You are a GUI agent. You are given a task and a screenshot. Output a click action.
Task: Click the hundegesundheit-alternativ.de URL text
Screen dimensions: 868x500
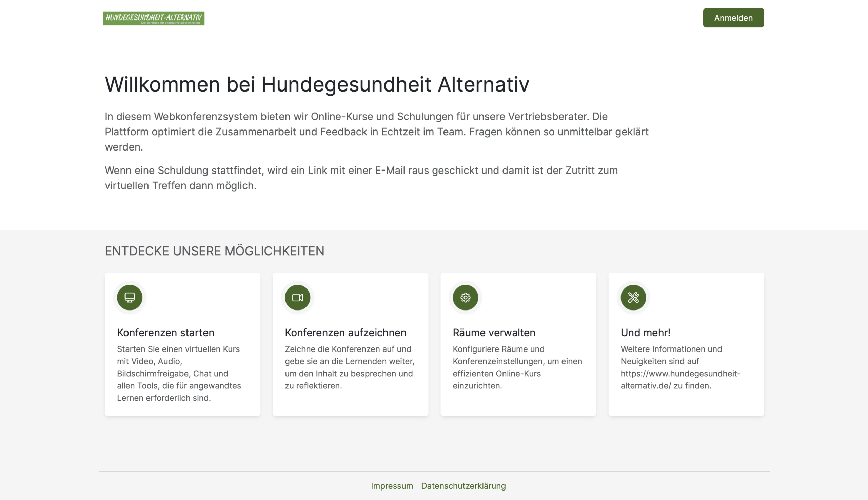[x=680, y=374]
